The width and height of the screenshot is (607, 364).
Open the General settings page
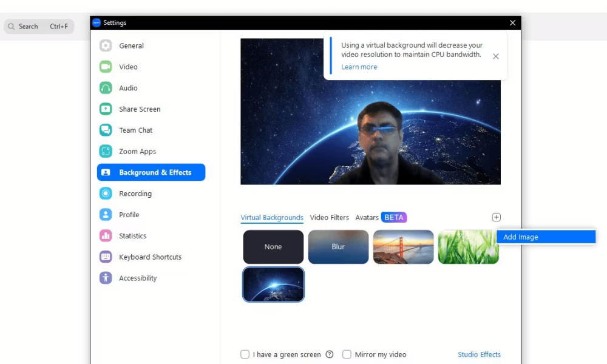click(131, 45)
